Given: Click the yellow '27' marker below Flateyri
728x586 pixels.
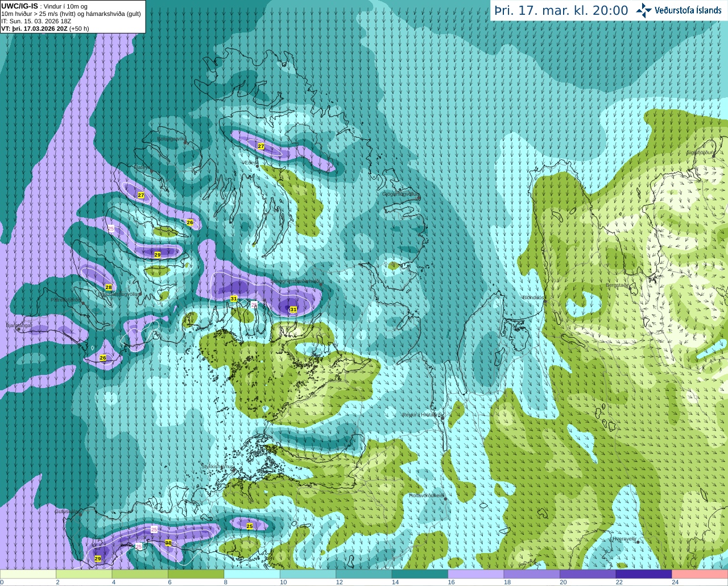Looking at the screenshot, I should (x=141, y=195).
